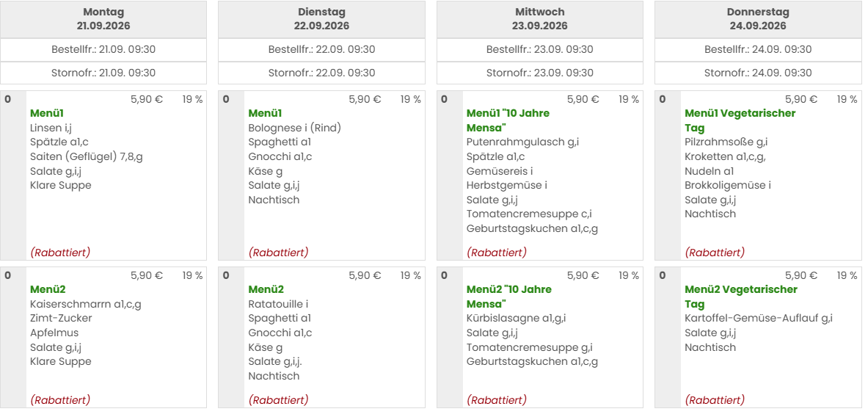Pick Wednesday's Menü2 Kürbislasagne card
This screenshot has height=417, width=868.
tap(540, 337)
